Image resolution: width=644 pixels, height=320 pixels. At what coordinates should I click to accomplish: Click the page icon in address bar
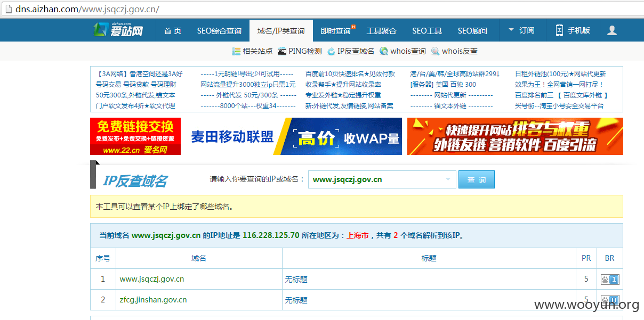[x=8, y=10]
